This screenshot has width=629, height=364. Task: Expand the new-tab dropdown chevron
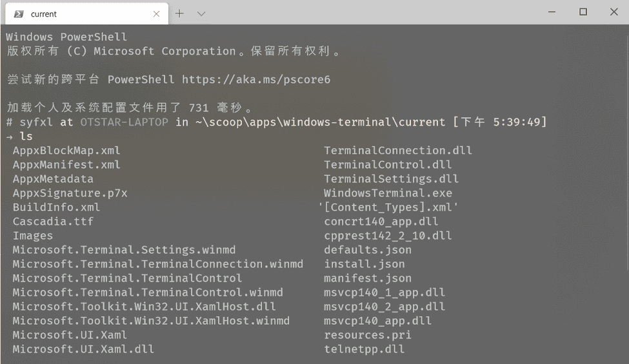coord(201,14)
